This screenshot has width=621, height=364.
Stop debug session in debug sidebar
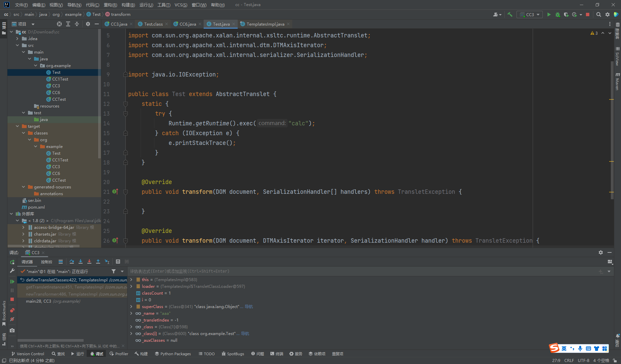pos(12,299)
